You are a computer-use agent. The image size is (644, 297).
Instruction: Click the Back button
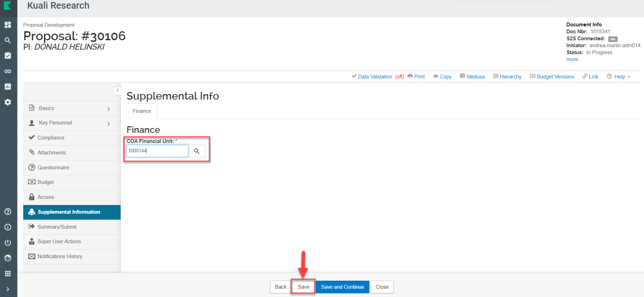pos(281,287)
